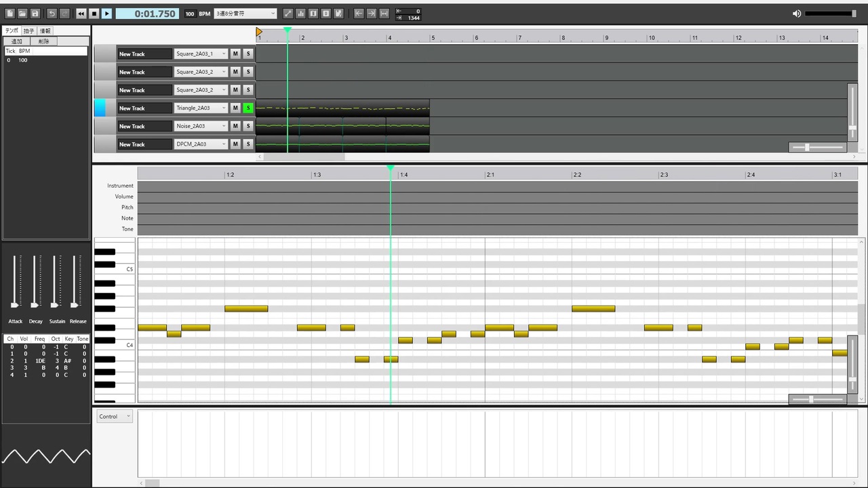Click the square-with-dot toolbar icon
Screen dimensions: 868x488
point(325,14)
